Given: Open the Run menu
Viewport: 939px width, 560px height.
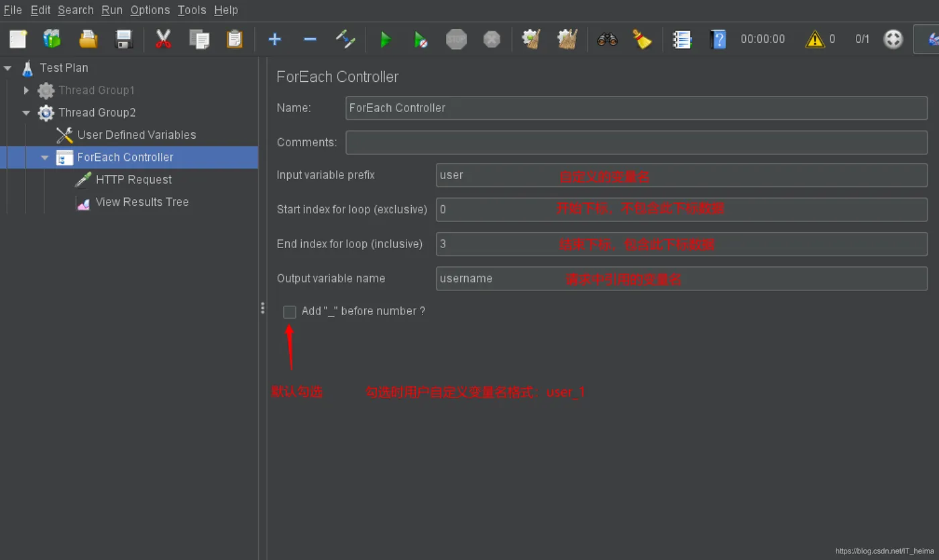Looking at the screenshot, I should tap(112, 10).
